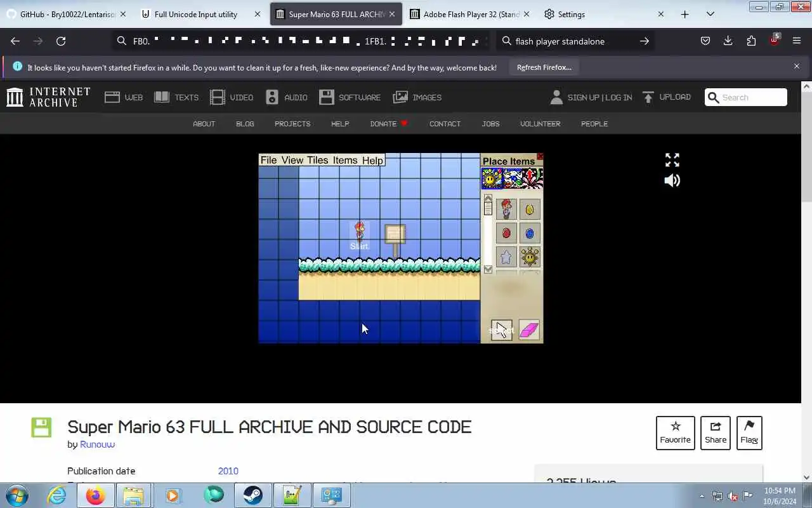Open the Video section
Viewport: 812px width, 508px height.
click(232, 97)
